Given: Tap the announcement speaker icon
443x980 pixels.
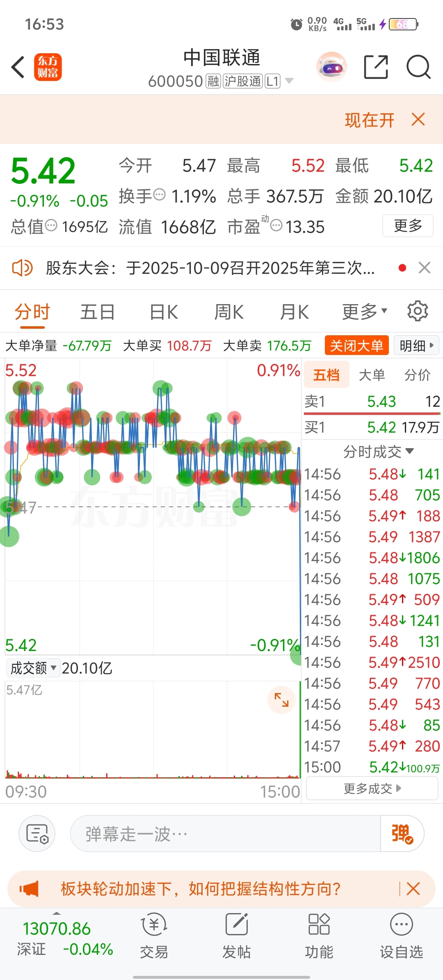Looking at the screenshot, I should coord(22,268).
